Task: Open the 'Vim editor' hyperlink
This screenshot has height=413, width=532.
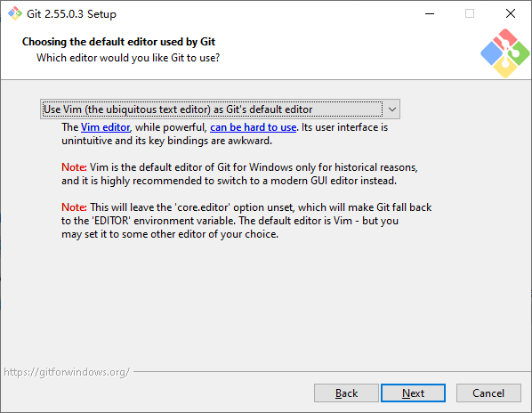Action: pyautogui.click(x=106, y=127)
